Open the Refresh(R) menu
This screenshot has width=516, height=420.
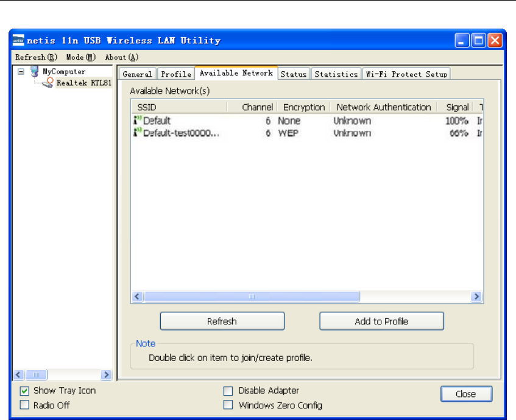pos(36,57)
